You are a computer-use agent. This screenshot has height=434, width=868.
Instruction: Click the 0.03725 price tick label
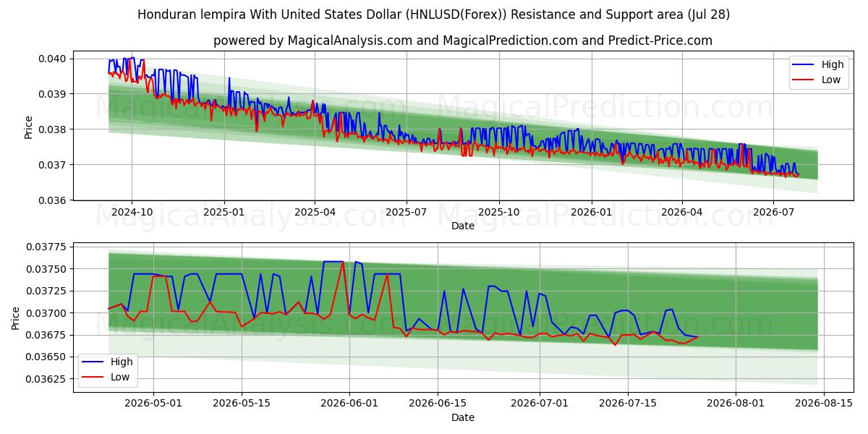(47, 291)
